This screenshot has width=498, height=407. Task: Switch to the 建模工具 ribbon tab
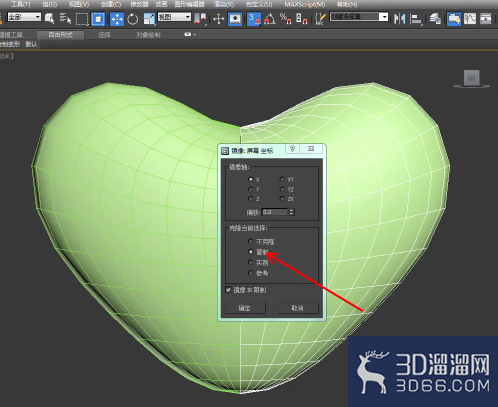[x=11, y=35]
